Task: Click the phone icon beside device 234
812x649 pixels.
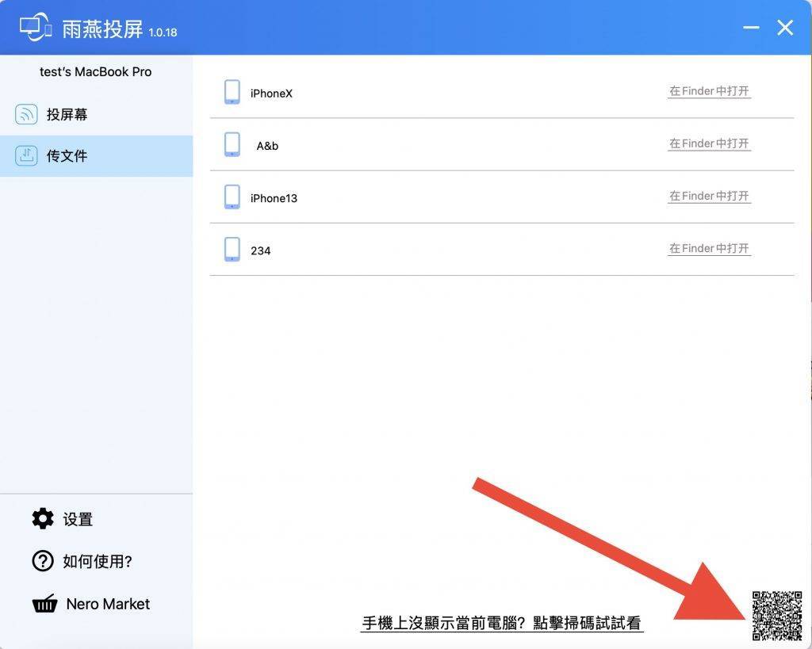Action: [x=232, y=250]
